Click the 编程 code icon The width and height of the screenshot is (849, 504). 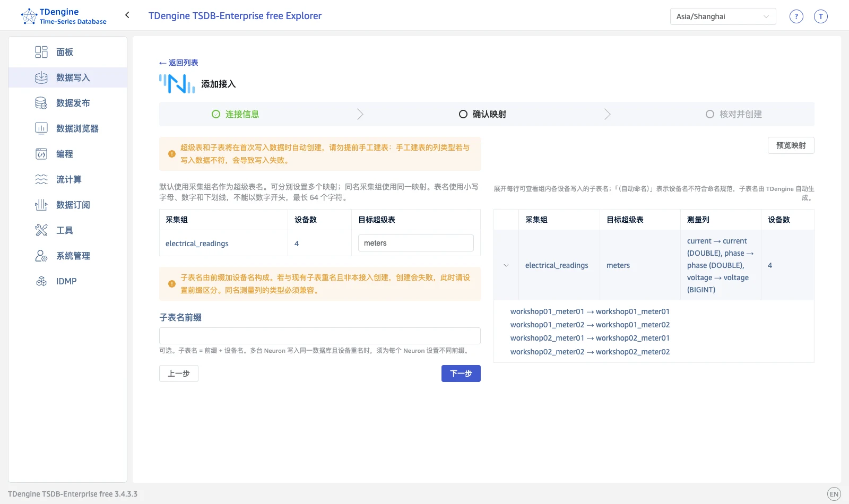[41, 154]
